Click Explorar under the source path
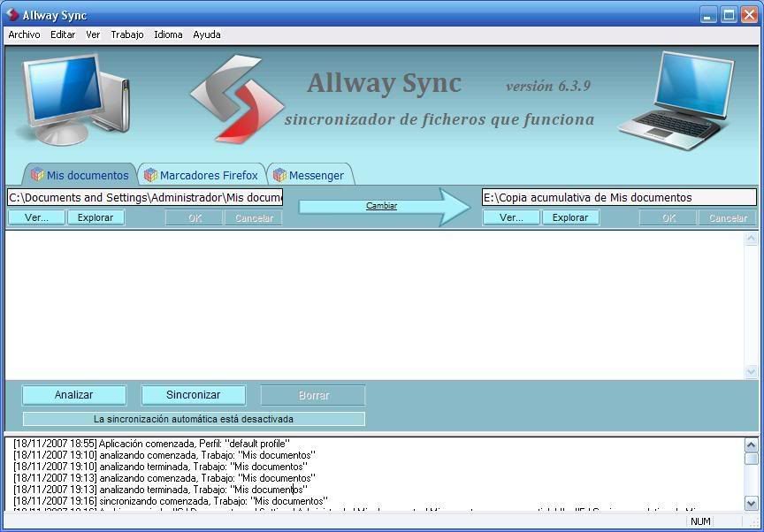This screenshot has width=764, height=532. [x=95, y=217]
